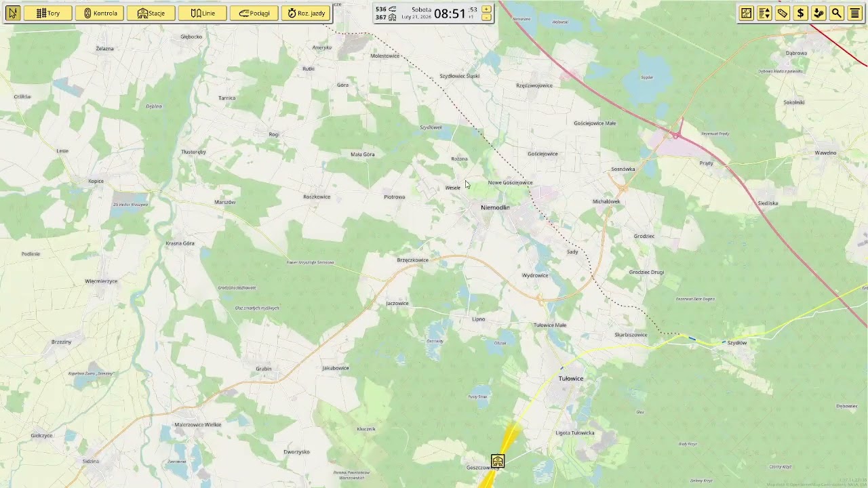The image size is (868, 488).
Task: Click the Grabin village label
Action: tap(264, 369)
